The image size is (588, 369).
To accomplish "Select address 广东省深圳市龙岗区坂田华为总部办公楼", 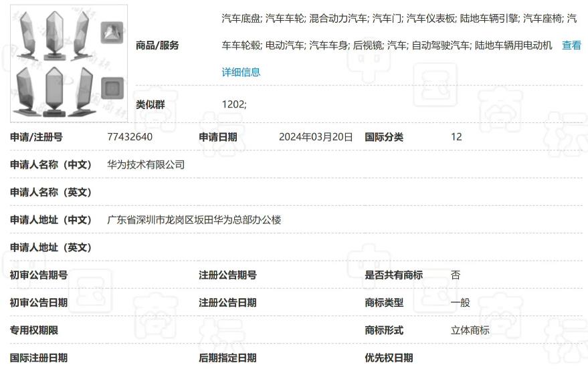I will pos(194,220).
